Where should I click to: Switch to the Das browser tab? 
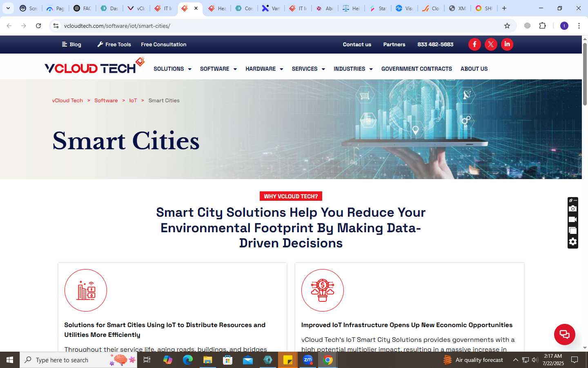point(109,8)
